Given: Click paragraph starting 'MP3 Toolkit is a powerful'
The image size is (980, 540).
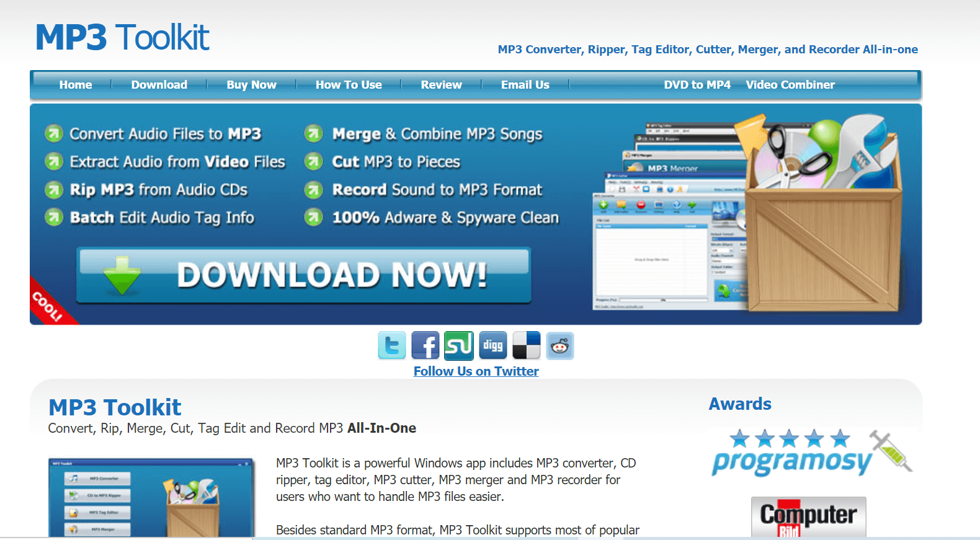Looking at the screenshot, I should (x=456, y=480).
